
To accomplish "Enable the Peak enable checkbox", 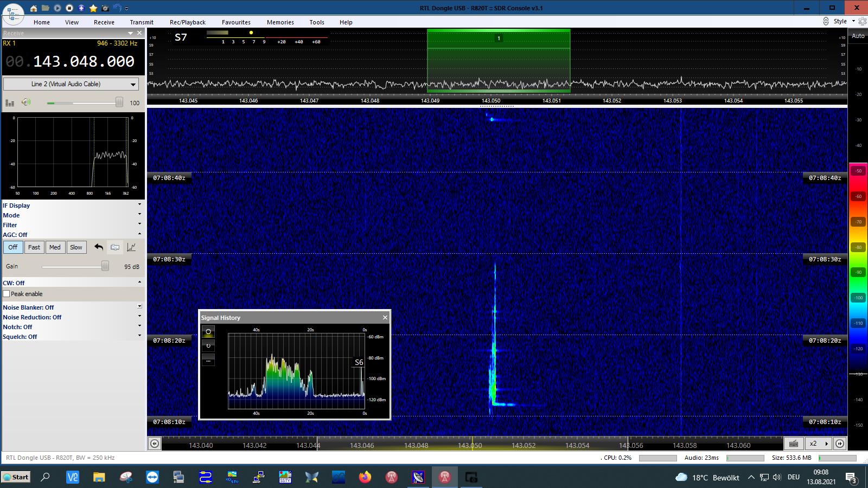I will [x=7, y=294].
